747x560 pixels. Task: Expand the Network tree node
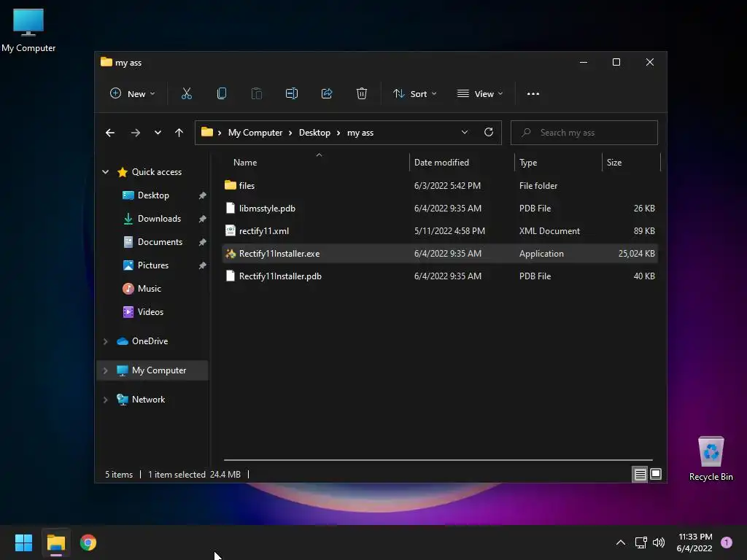tap(106, 400)
